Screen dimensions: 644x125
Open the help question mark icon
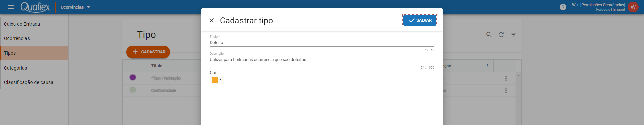click(x=563, y=7)
